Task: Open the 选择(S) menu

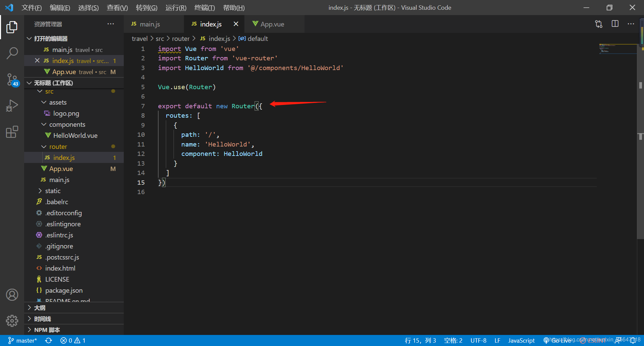Action: click(88, 7)
